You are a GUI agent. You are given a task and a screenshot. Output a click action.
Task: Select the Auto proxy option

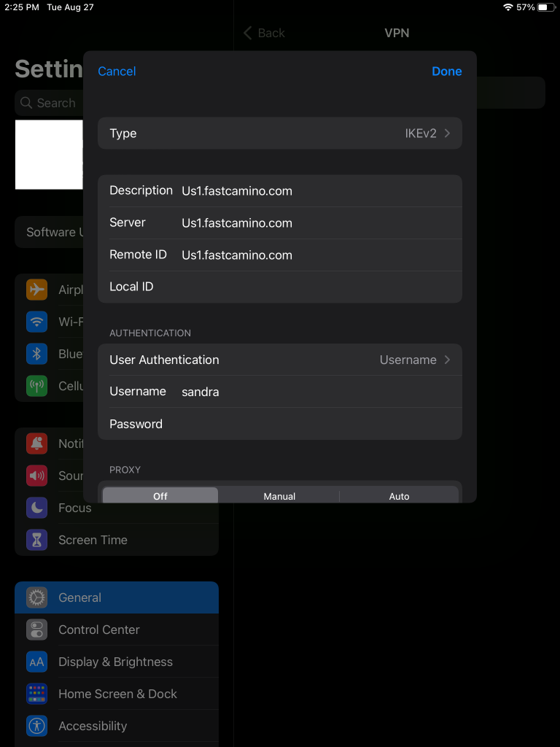(x=399, y=496)
